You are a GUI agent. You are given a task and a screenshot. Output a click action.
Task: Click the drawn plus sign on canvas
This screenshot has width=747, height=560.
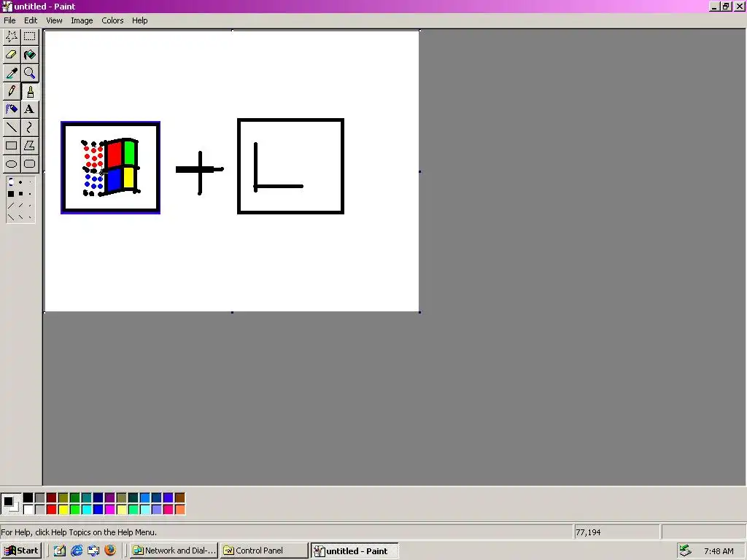click(x=200, y=172)
